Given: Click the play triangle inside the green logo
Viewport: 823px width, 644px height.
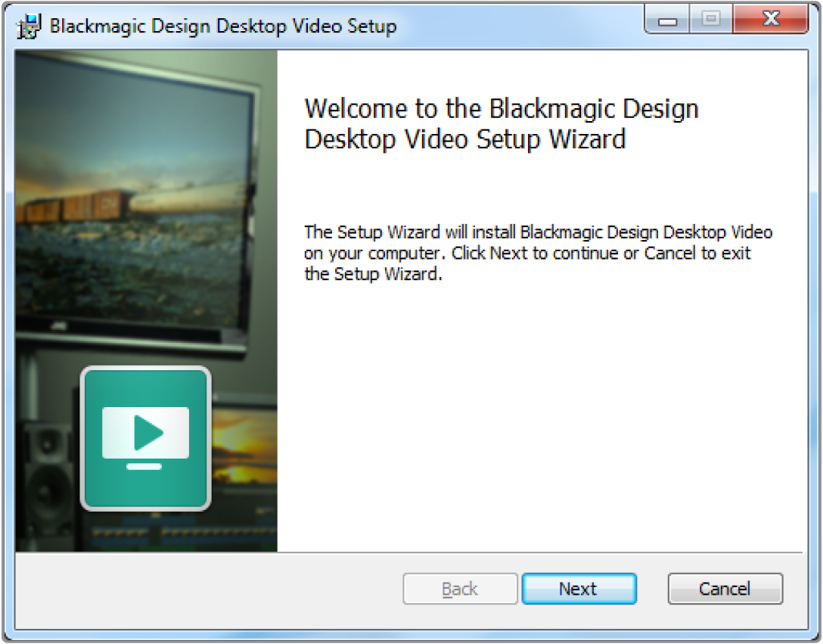Looking at the screenshot, I should coord(147,433).
